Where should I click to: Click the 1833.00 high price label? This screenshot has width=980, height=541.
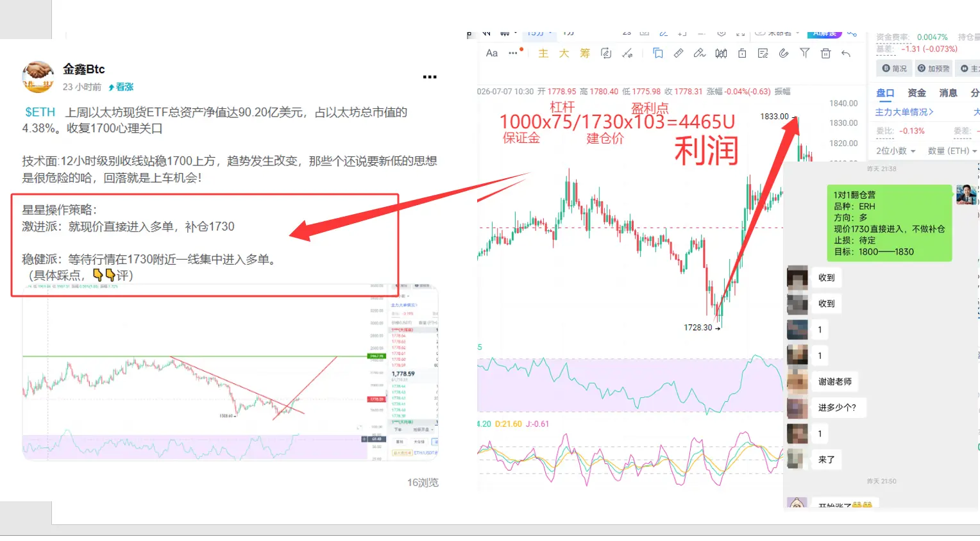pyautogui.click(x=774, y=117)
